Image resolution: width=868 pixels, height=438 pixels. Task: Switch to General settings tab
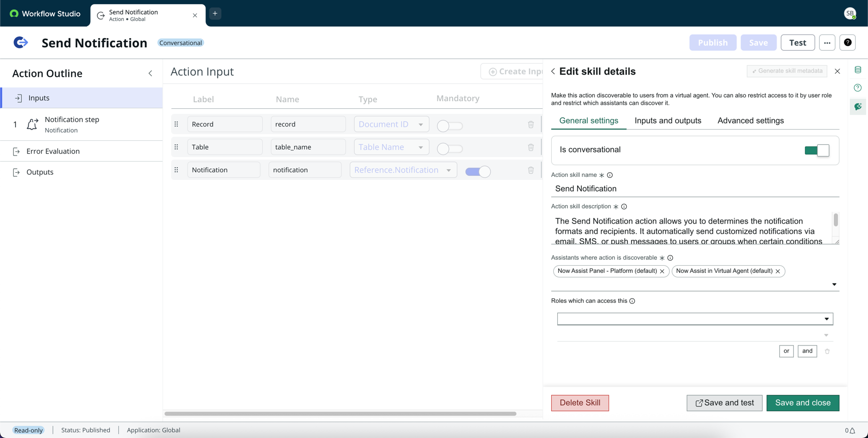589,121
